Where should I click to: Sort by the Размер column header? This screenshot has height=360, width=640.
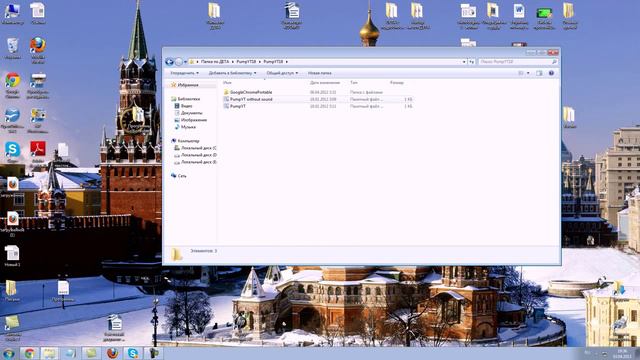point(397,83)
